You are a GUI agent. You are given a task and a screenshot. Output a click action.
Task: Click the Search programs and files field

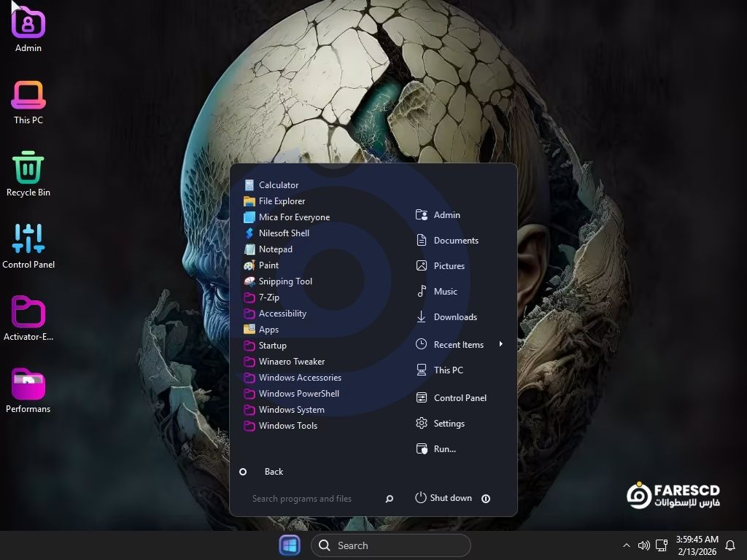tap(314, 499)
